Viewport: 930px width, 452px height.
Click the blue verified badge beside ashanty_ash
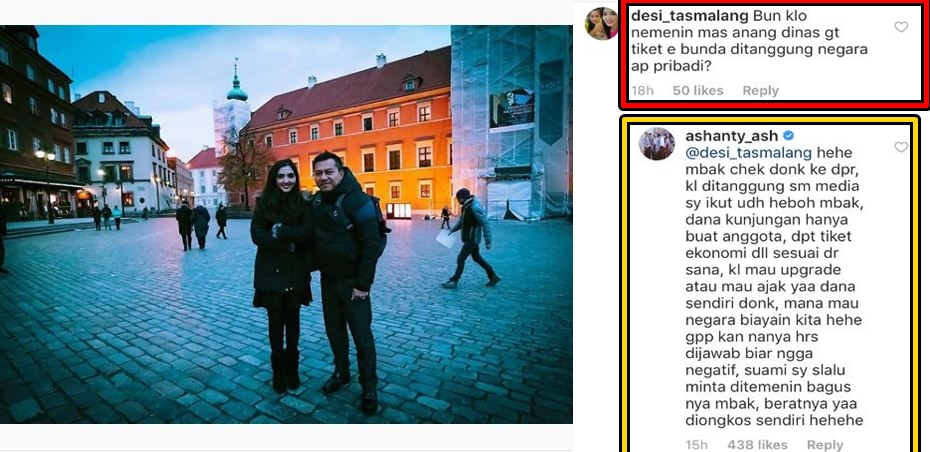[789, 136]
